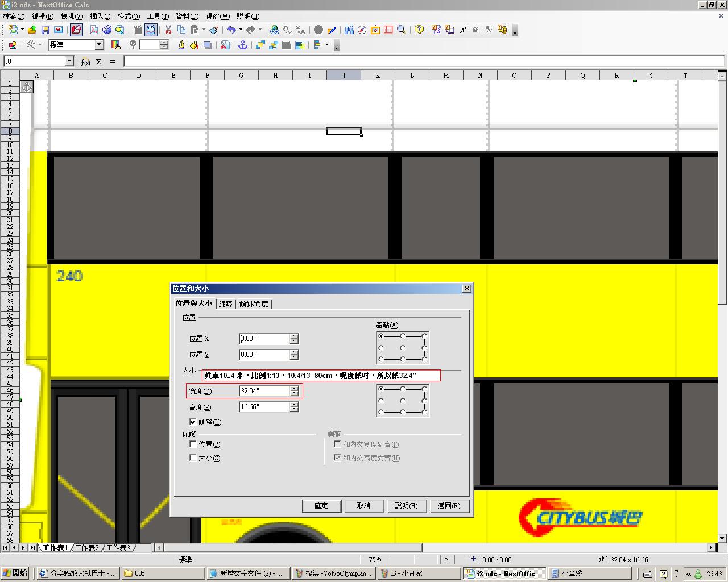Increase 位置 X value with stepper
This screenshot has height=582, width=728.
tap(294, 336)
